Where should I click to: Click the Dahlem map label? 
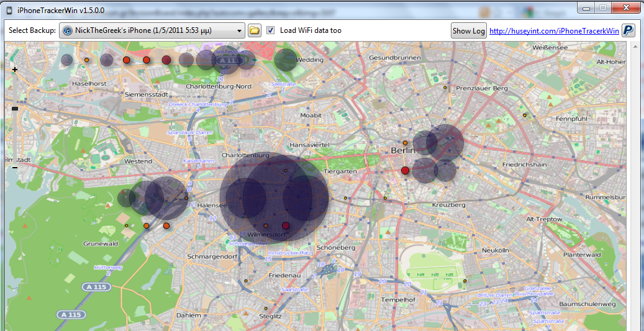pos(188,315)
